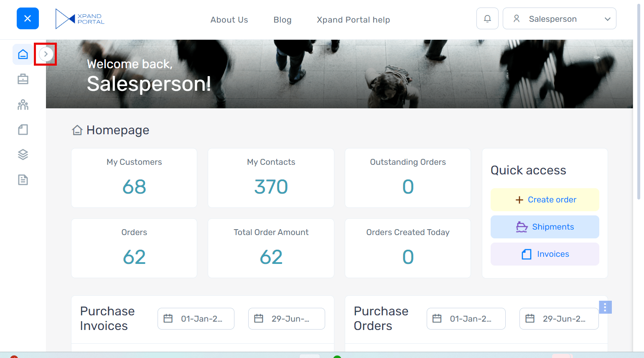Open the Total Order Amount card
This screenshot has height=358, width=644.
[x=271, y=248]
